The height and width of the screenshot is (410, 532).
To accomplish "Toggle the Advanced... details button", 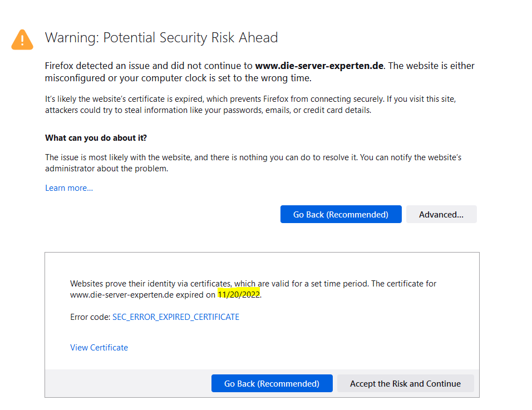I will coord(441,214).
